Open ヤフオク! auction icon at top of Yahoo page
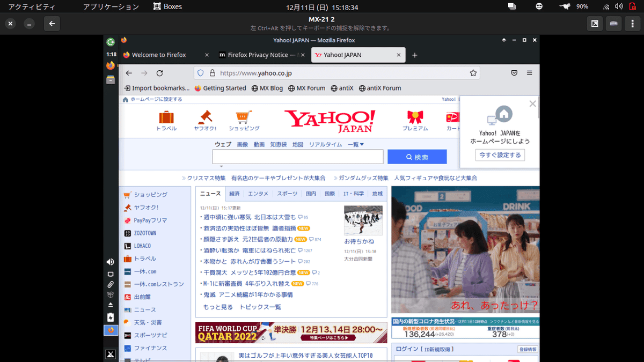The width and height of the screenshot is (644, 362). 205,119
